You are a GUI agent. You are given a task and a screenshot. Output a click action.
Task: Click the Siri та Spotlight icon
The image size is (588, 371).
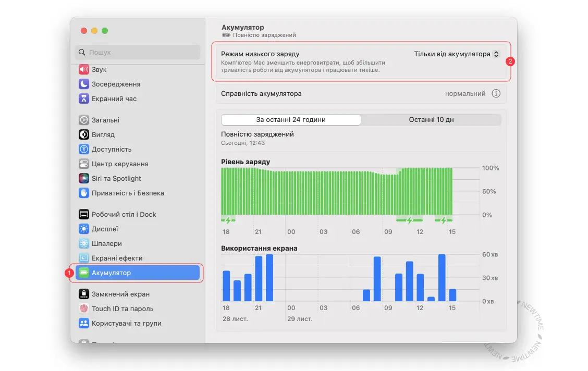tap(83, 178)
